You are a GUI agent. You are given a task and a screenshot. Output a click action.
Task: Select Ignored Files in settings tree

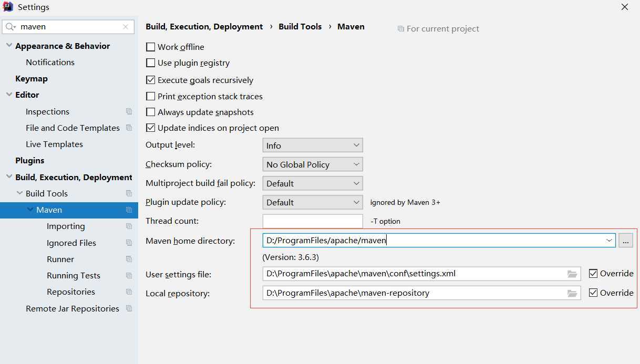[x=71, y=243]
